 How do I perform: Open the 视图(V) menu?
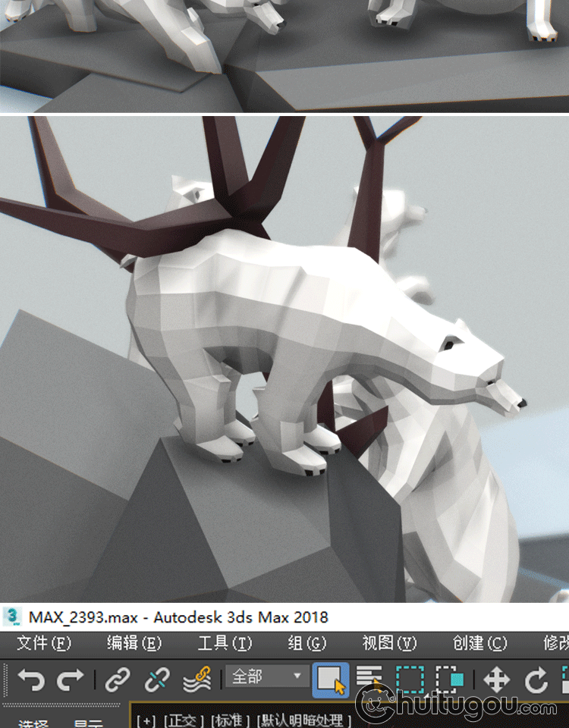click(x=389, y=643)
